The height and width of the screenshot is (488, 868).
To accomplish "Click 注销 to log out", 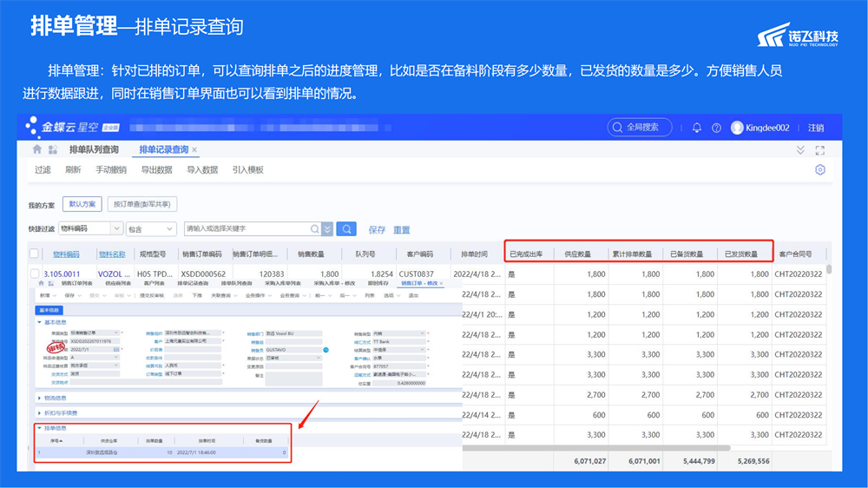I will (x=816, y=128).
